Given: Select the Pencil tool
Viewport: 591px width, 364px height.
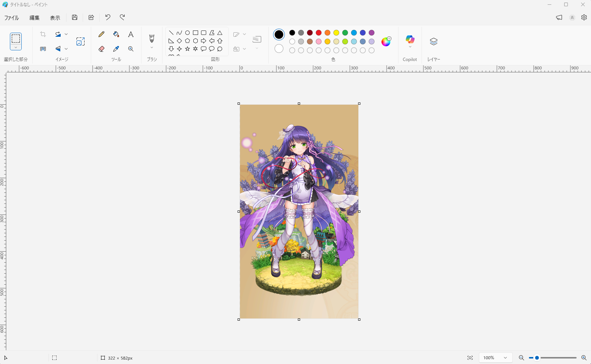Looking at the screenshot, I should 101,34.
